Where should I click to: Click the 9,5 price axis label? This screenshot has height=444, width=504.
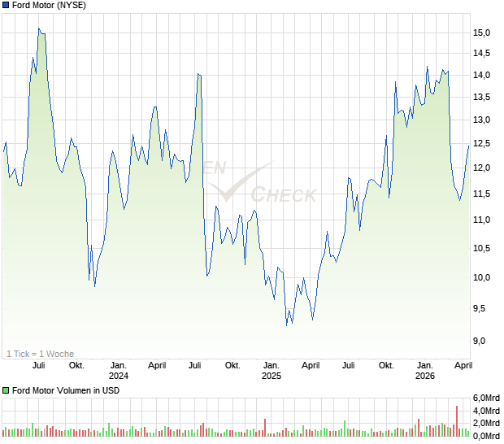481,308
